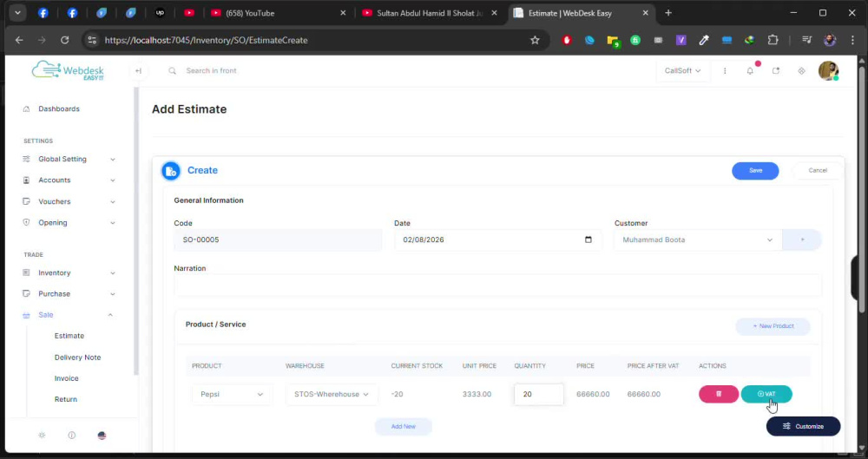Click the Code field SO-00005

click(x=278, y=239)
